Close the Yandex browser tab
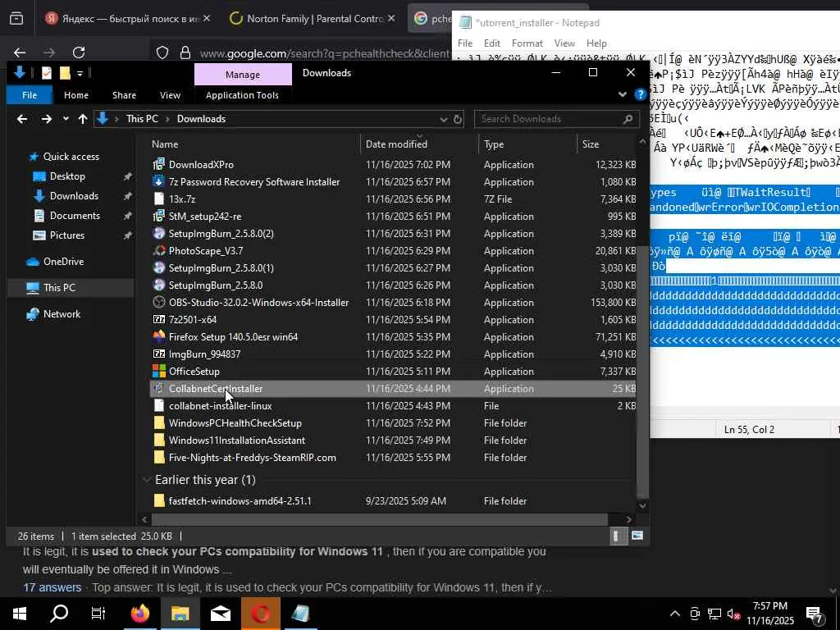 pyautogui.click(x=207, y=18)
